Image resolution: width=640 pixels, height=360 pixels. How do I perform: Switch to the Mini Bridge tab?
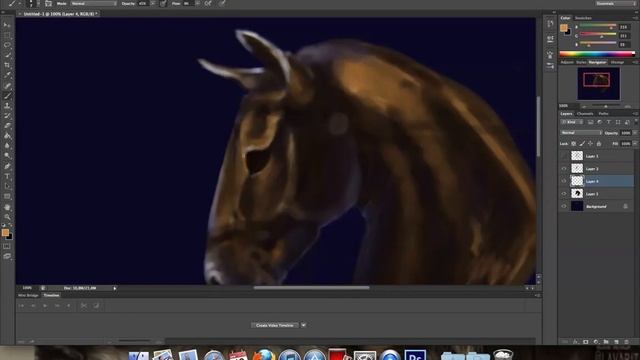28,295
